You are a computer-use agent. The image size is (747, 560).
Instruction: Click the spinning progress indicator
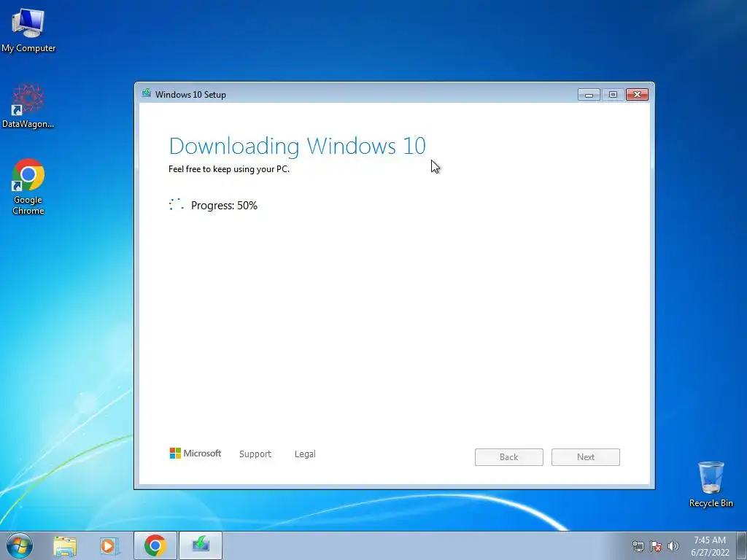pos(177,205)
